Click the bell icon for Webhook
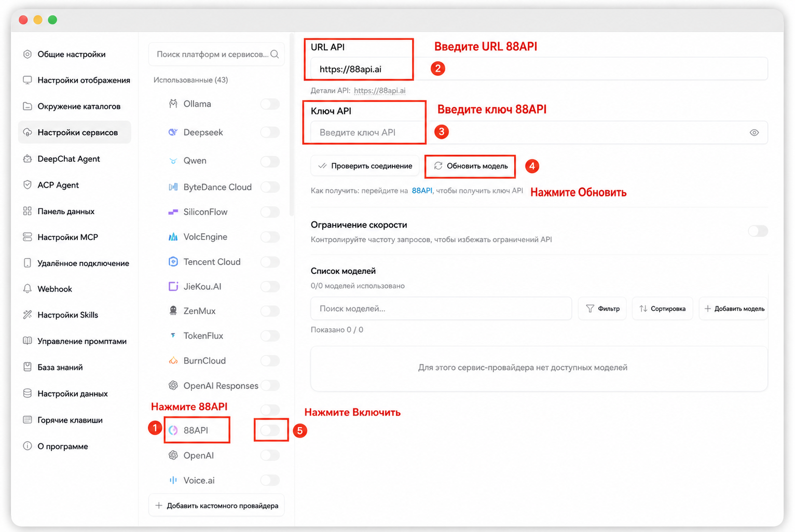This screenshot has height=532, width=795. tap(28, 289)
